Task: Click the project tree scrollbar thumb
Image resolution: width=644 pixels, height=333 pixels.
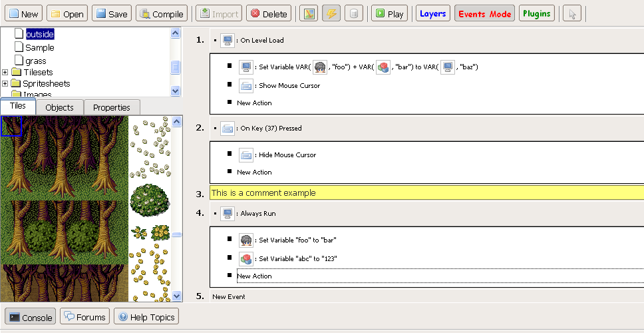Action: click(x=176, y=67)
